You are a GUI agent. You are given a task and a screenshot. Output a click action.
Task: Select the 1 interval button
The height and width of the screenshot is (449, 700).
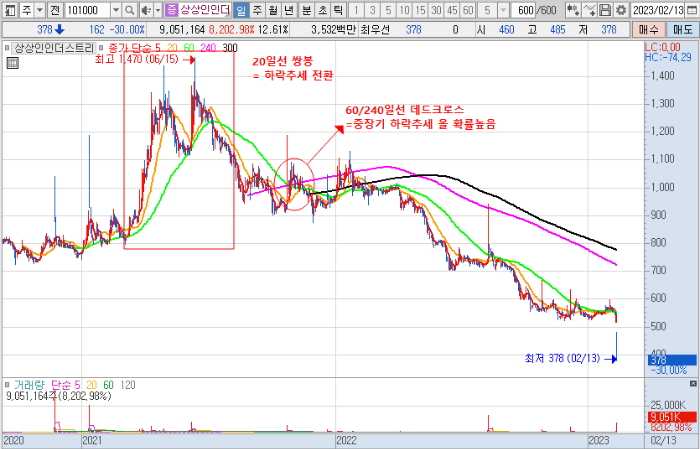[x=356, y=10]
